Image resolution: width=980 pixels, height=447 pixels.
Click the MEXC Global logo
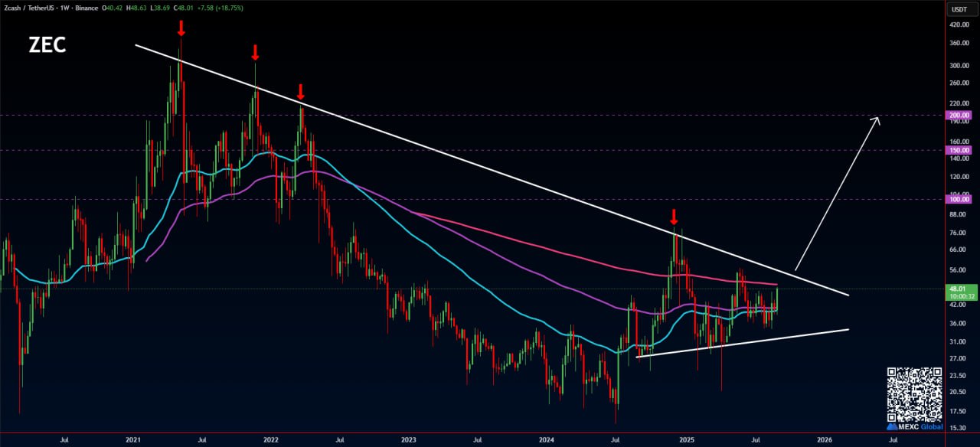[x=914, y=426]
